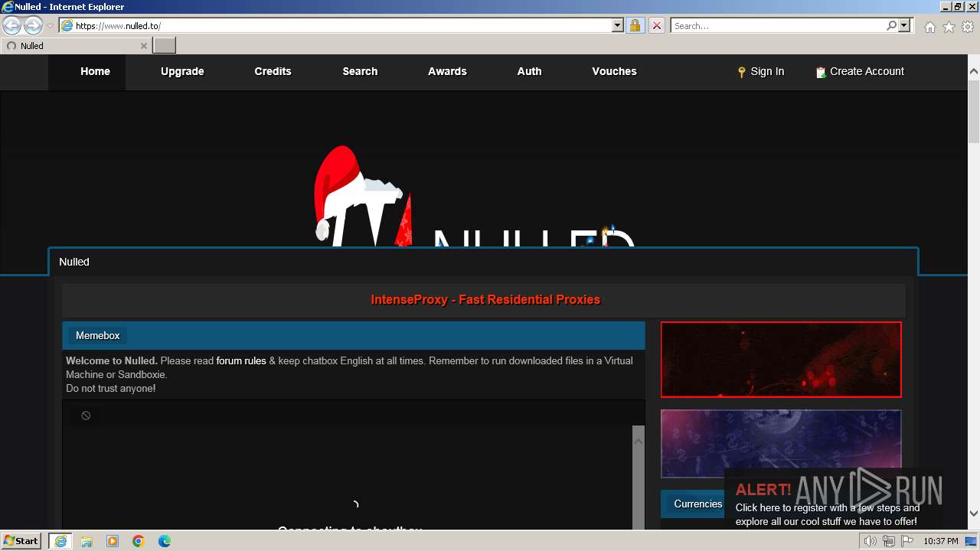Image resolution: width=980 pixels, height=551 pixels.
Task: Open the Awards page
Action: [447, 71]
